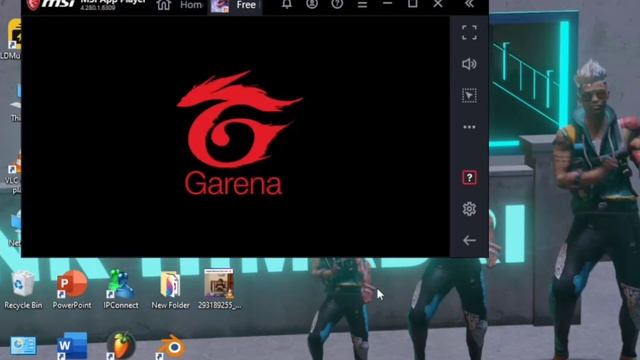Select the Control Panel desktop icon

tap(23, 346)
